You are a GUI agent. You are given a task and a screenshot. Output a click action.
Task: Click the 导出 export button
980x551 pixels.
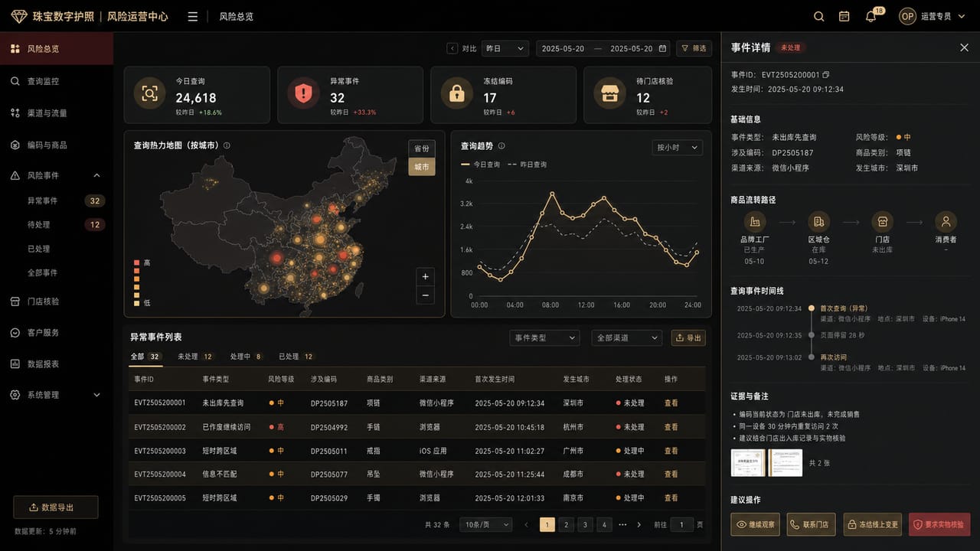(688, 337)
